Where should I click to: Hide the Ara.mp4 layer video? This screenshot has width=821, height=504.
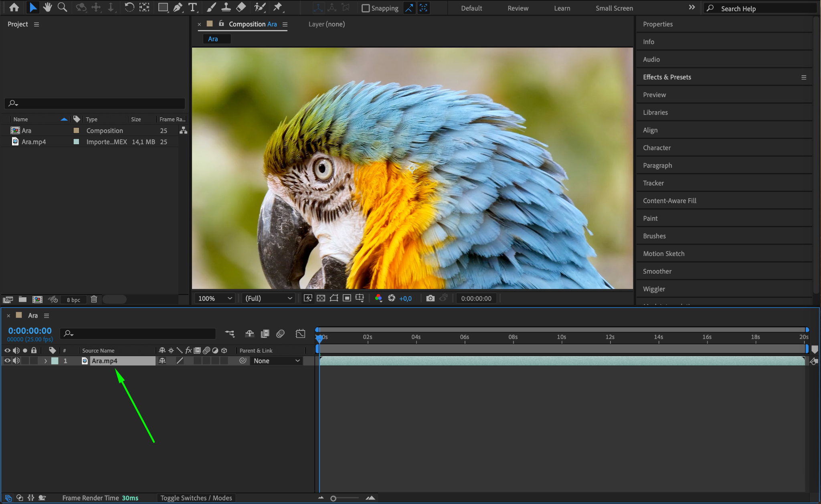point(7,361)
